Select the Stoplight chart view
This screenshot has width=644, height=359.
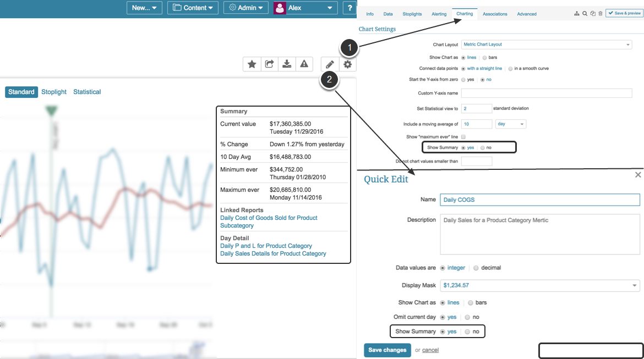(x=54, y=92)
